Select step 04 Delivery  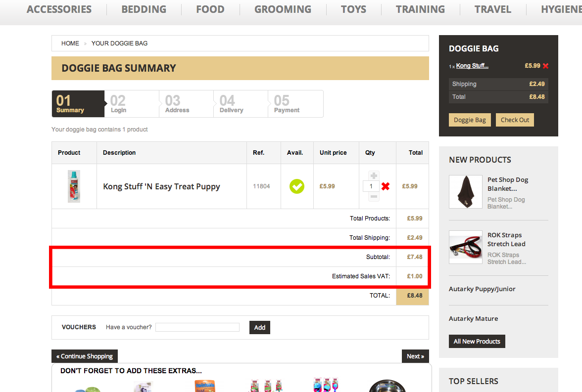(x=241, y=104)
